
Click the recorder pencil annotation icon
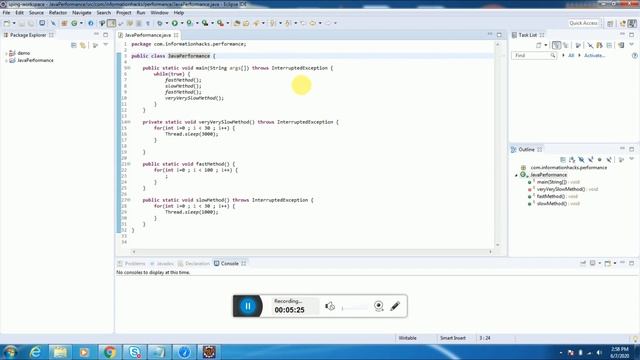pyautogui.click(x=395, y=306)
